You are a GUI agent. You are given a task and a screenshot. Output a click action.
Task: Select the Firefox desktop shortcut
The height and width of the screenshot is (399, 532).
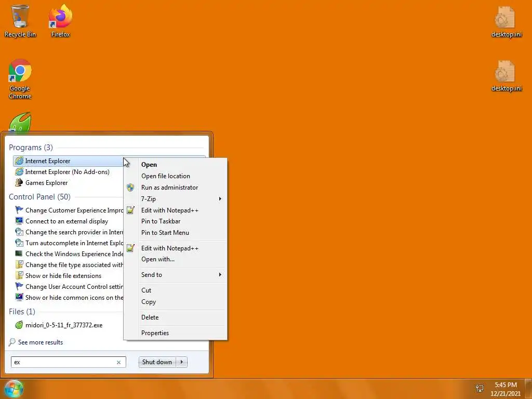60,21
